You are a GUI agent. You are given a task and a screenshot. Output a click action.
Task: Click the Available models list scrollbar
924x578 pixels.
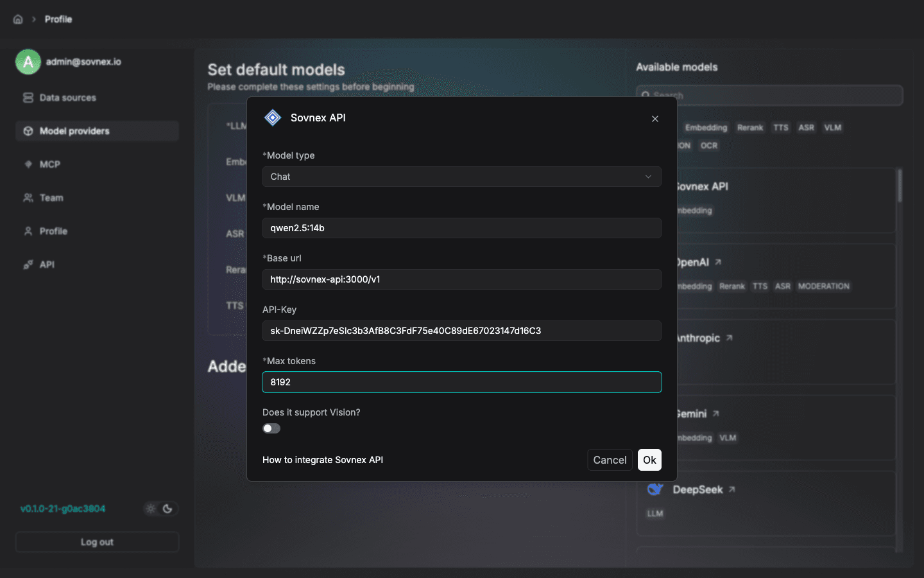pos(900,186)
